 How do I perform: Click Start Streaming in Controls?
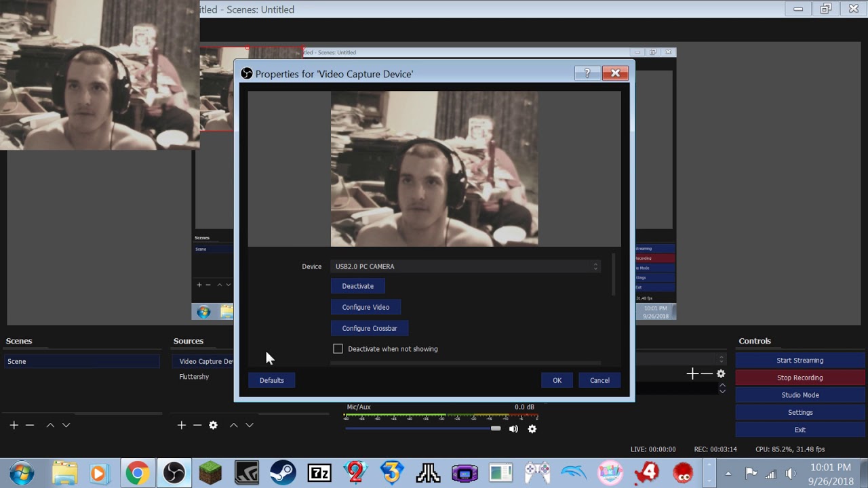(x=800, y=361)
